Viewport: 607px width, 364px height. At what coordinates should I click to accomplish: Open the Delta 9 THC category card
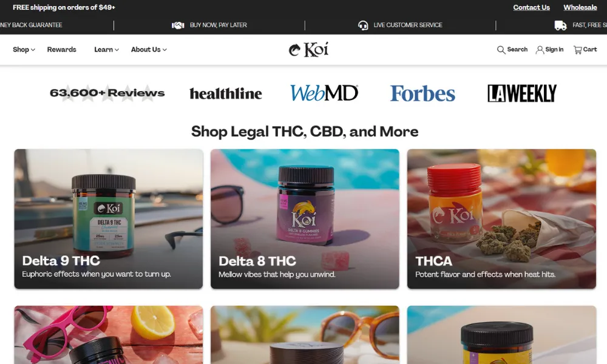coord(109,219)
